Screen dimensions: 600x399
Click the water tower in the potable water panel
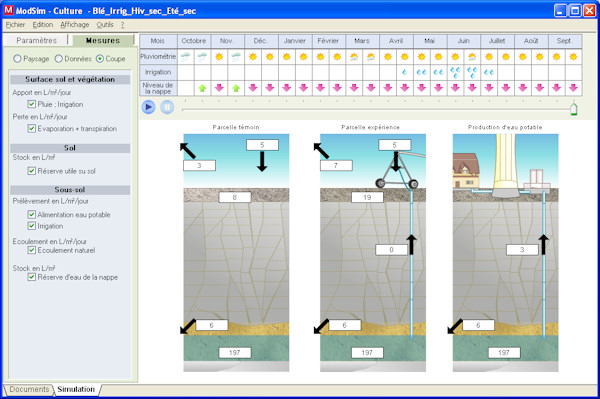[506, 164]
